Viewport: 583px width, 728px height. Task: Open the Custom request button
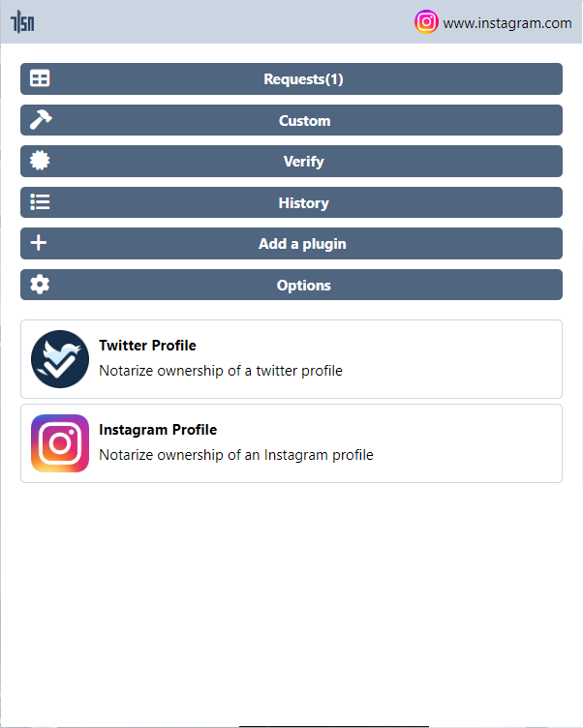tap(291, 120)
